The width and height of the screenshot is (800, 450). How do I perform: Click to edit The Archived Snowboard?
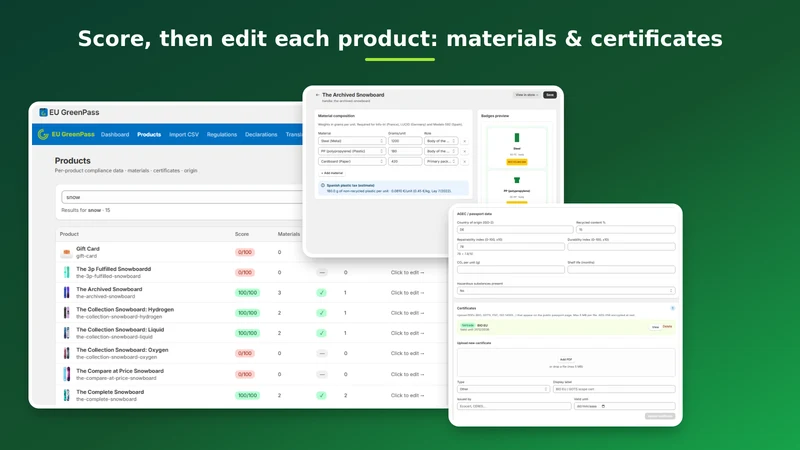tap(407, 293)
